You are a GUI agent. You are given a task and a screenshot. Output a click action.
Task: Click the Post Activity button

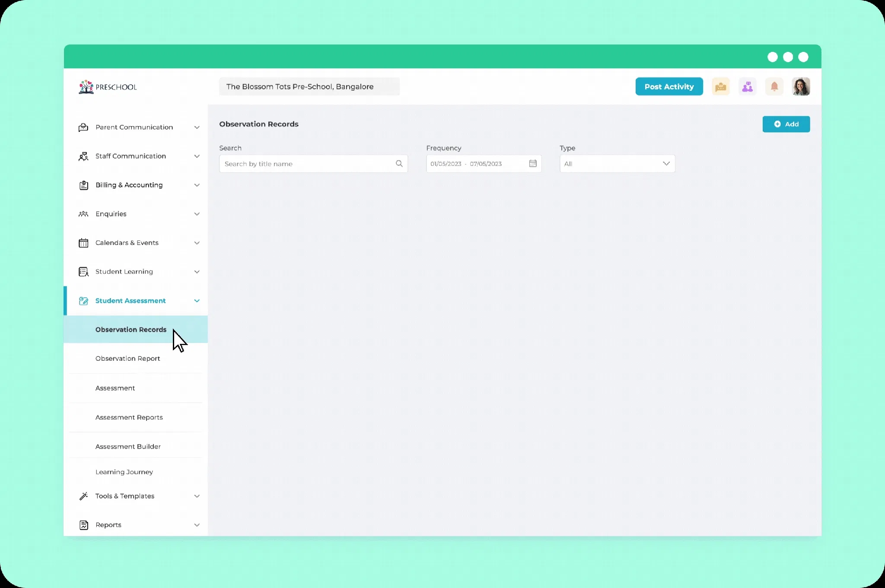pyautogui.click(x=669, y=87)
